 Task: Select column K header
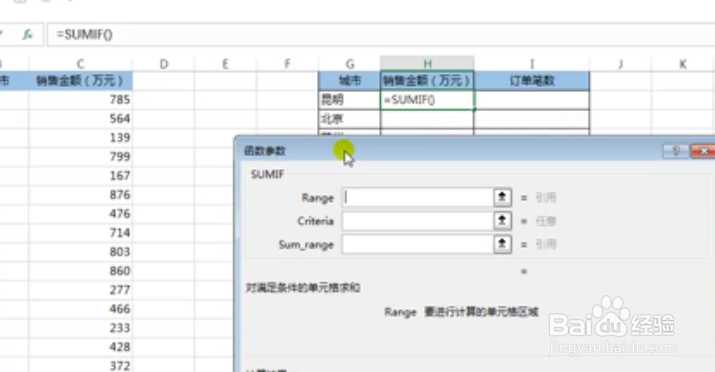coord(683,64)
